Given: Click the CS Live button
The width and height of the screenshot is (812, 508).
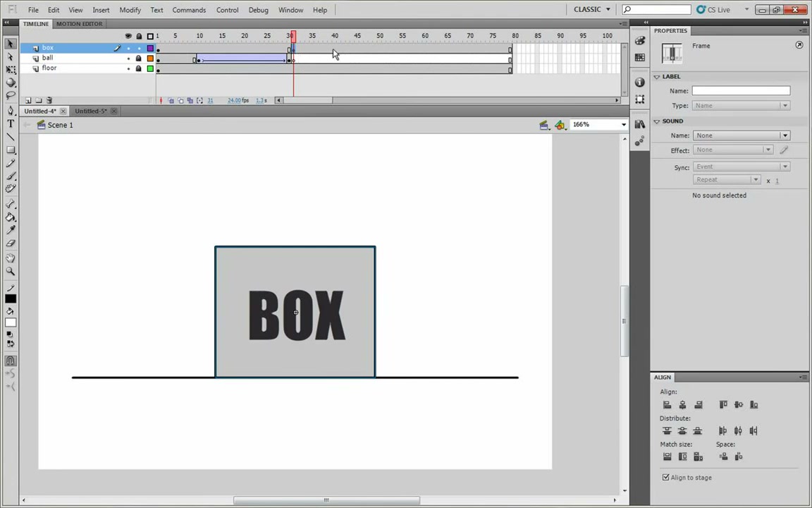Looking at the screenshot, I should coord(713,9).
